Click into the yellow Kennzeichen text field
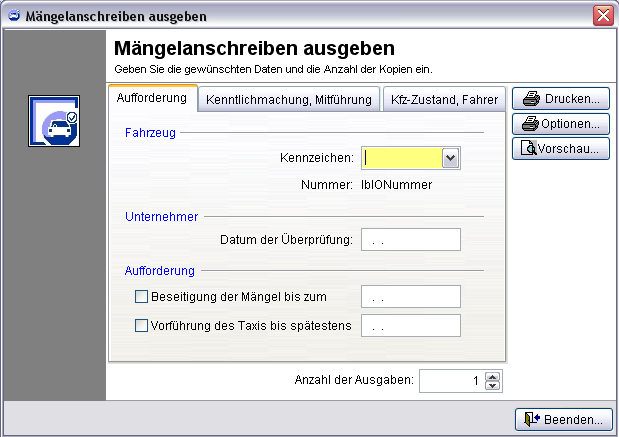619x437 pixels. click(401, 157)
